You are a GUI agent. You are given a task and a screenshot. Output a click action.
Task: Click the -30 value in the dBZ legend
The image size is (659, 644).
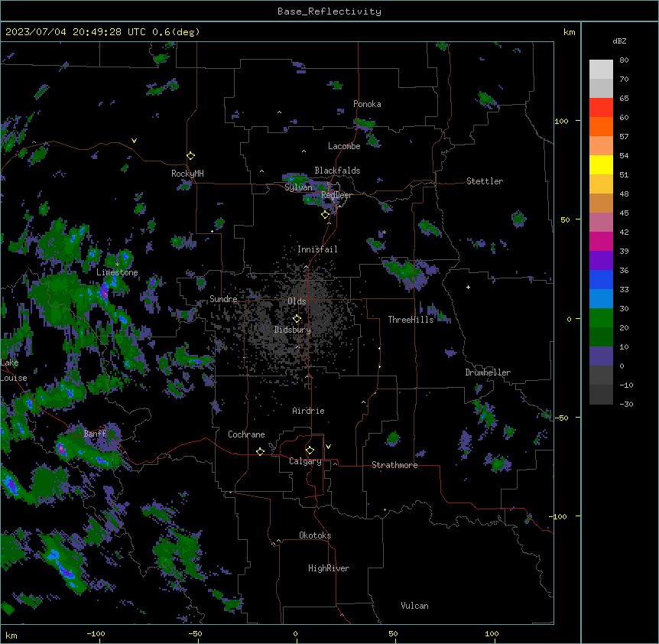pos(626,404)
